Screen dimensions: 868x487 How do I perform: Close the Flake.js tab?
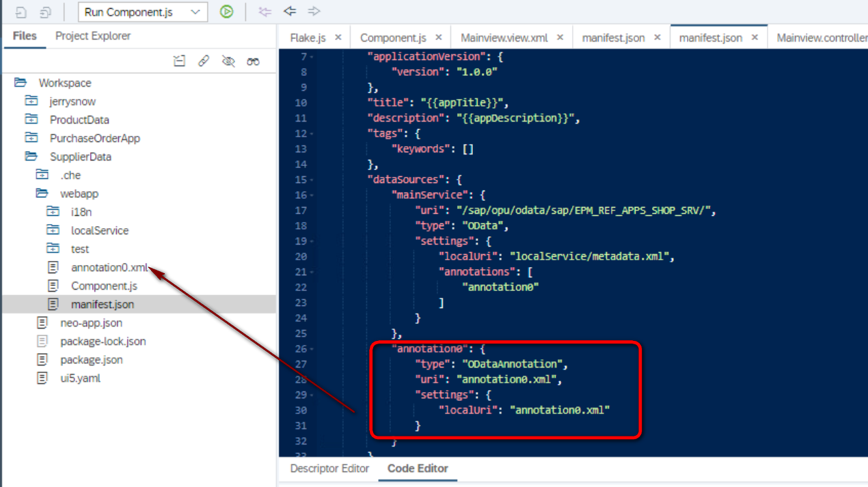[338, 38]
